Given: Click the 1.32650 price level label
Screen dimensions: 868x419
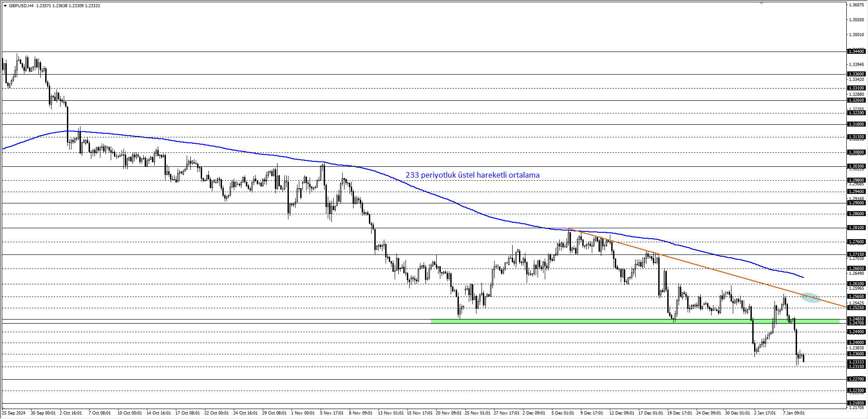Looking at the screenshot, I should tap(856, 100).
